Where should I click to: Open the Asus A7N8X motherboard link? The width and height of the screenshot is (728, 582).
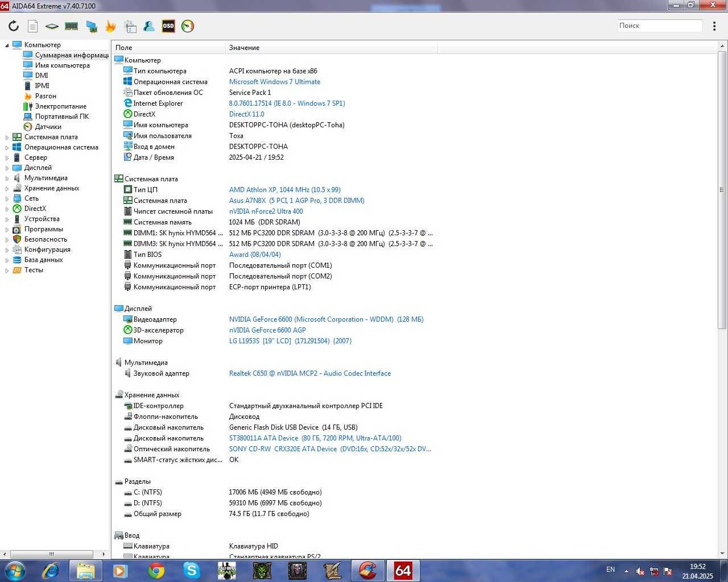297,201
